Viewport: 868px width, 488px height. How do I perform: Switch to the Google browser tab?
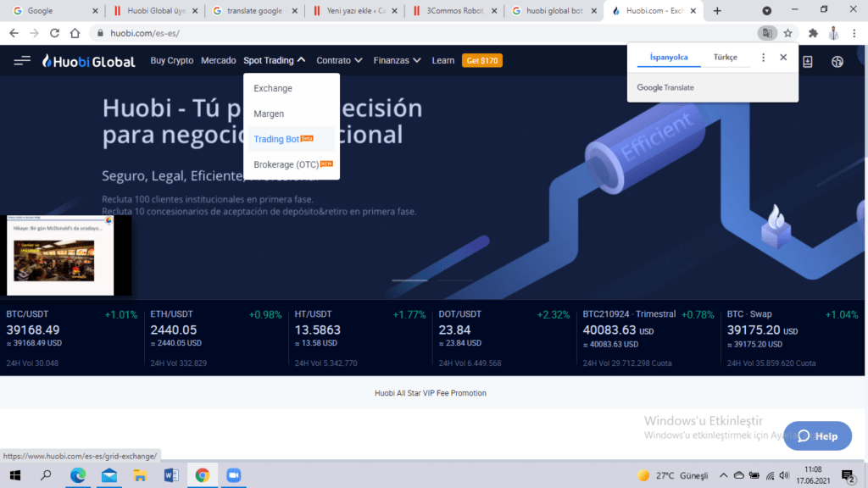pyautogui.click(x=54, y=10)
